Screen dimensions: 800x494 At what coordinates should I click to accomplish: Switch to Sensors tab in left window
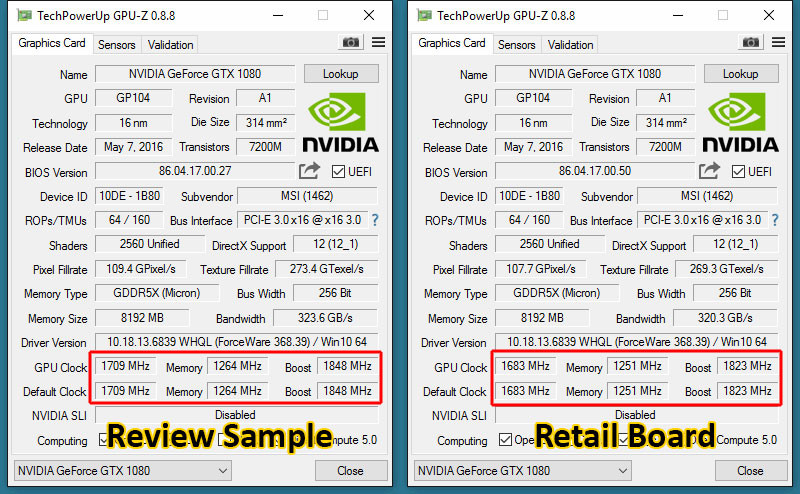[x=117, y=45]
